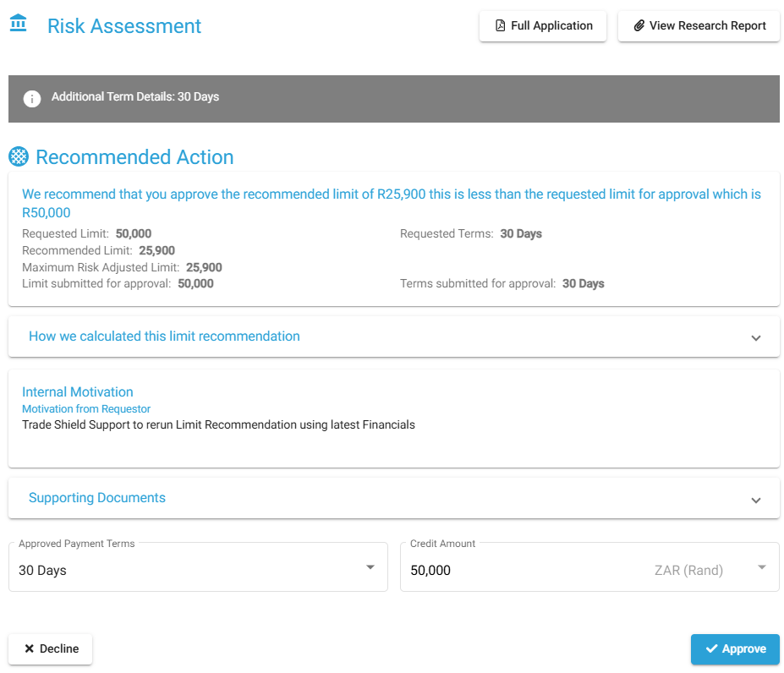Click the Additional Term Details: 30 Days text
Viewport: 784px width, 673px height.
tap(135, 96)
